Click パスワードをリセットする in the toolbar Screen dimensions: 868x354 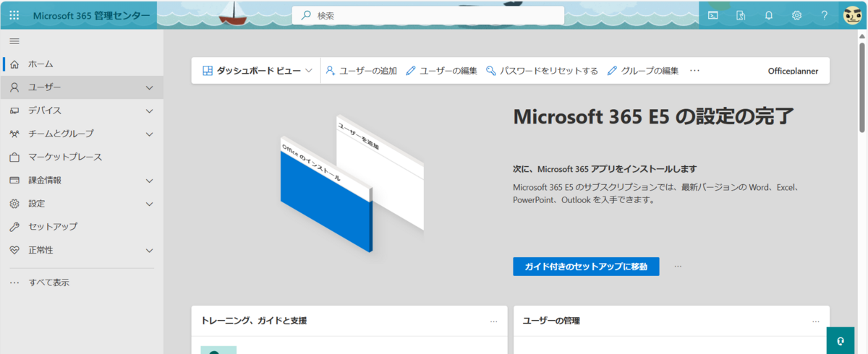pos(542,71)
